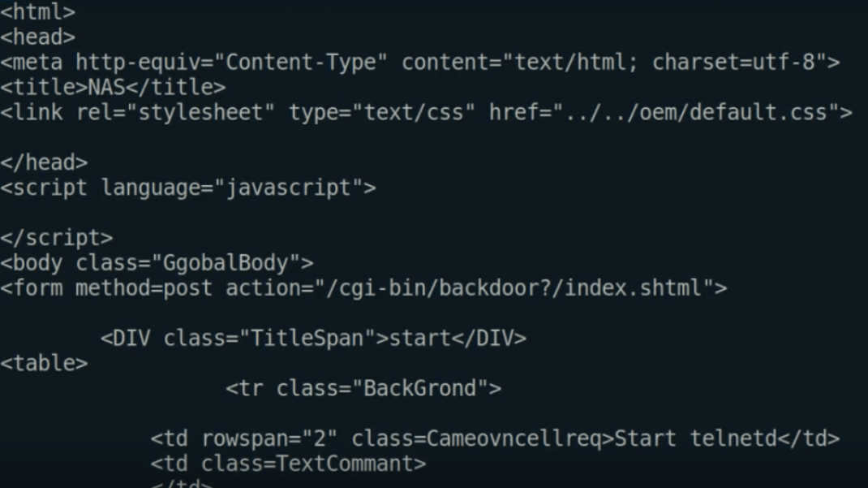Image resolution: width=868 pixels, height=488 pixels.
Task: Click the opening html tag
Action: click(x=37, y=12)
